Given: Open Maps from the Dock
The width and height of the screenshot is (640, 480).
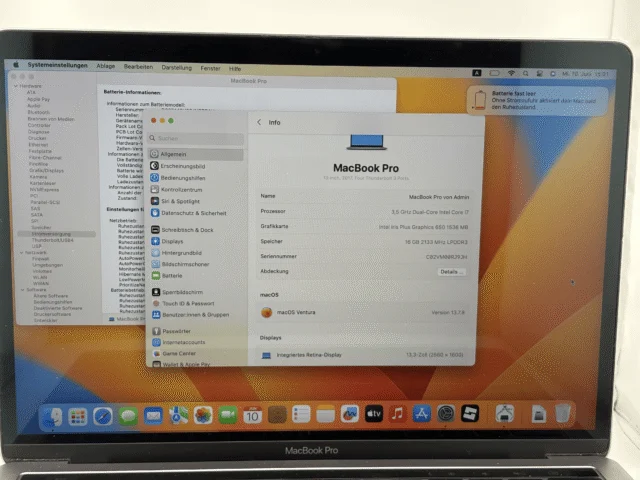Looking at the screenshot, I should coord(178,416).
